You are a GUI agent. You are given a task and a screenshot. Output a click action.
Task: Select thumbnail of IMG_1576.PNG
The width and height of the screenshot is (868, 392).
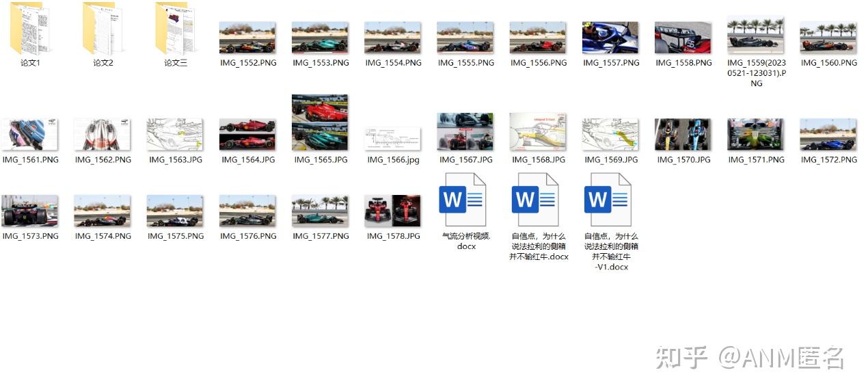(247, 211)
